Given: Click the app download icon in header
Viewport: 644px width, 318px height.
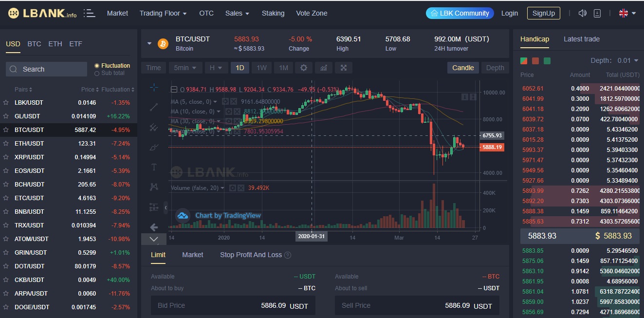Looking at the screenshot, I should coord(597,13).
